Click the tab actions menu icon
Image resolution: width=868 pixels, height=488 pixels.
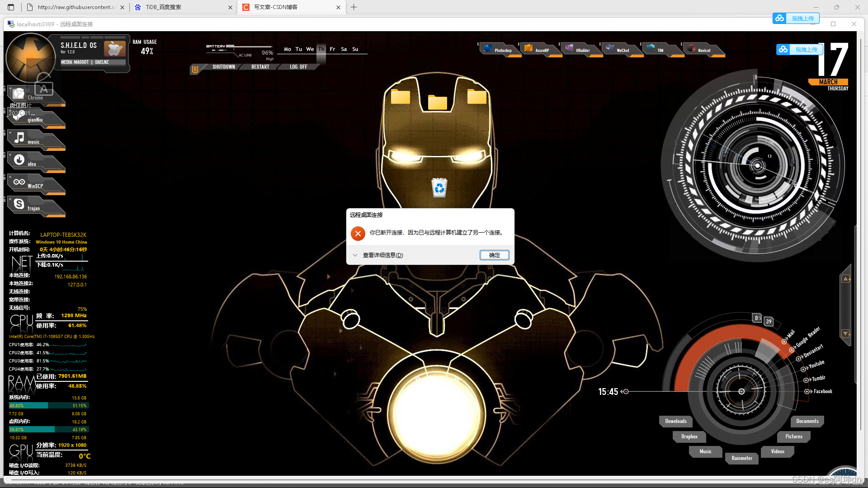pos(11,7)
